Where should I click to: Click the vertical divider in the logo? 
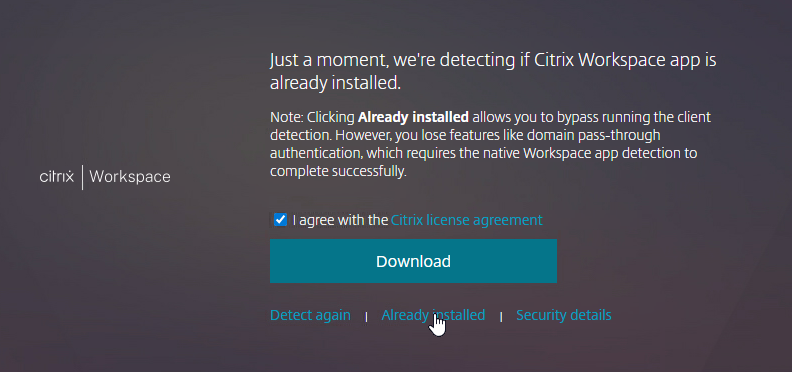pyautogui.click(x=82, y=176)
